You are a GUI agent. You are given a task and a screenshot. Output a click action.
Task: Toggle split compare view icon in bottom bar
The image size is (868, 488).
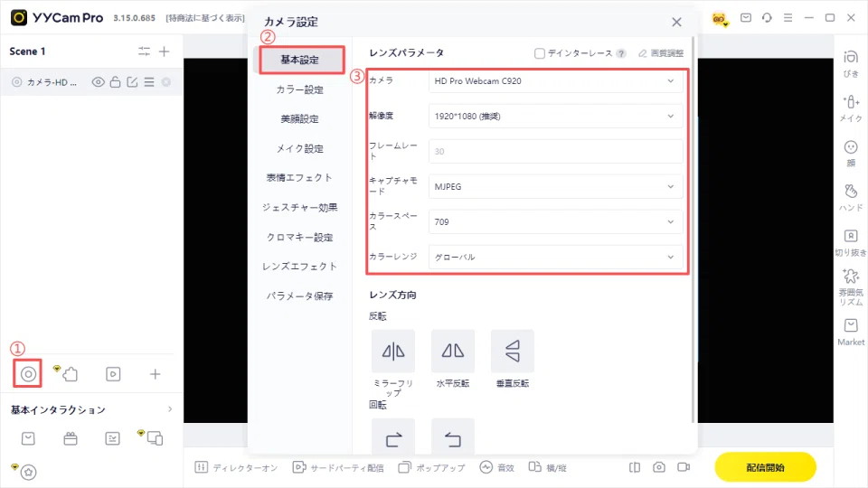point(635,467)
